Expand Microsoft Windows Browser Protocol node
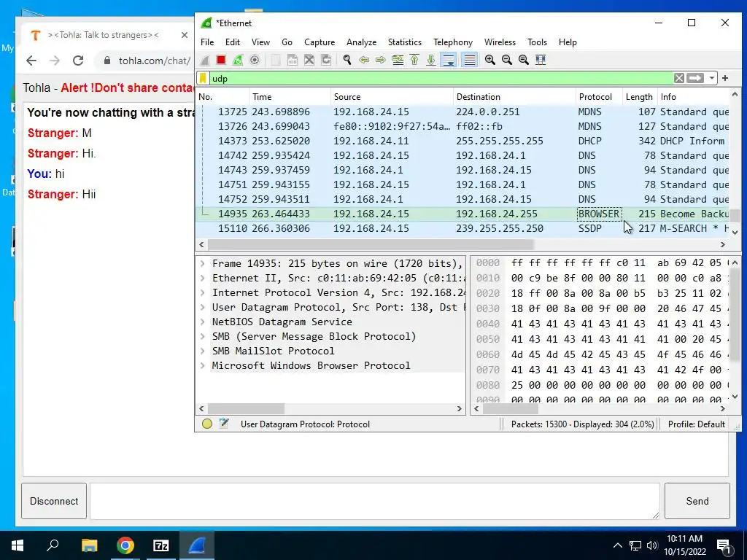The image size is (747, 560). click(x=203, y=366)
